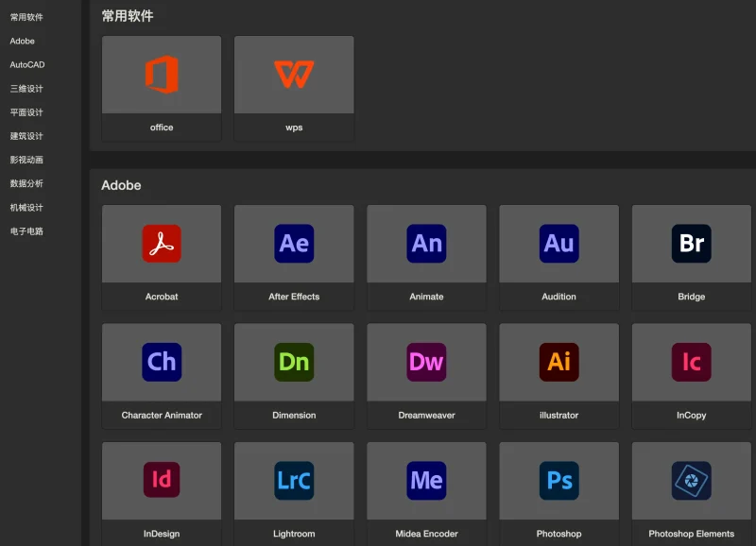Screen dimensions: 756x546
Task: Jump to Adobe in the sidebar
Action: [x=22, y=41]
